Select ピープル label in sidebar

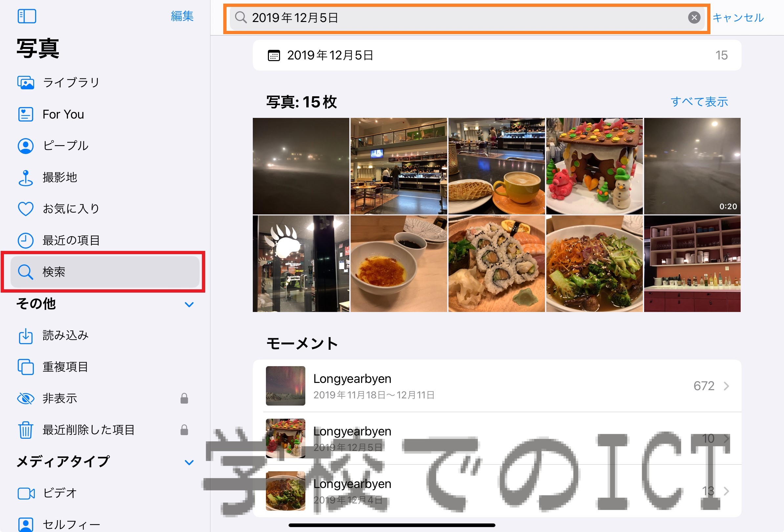coord(65,146)
